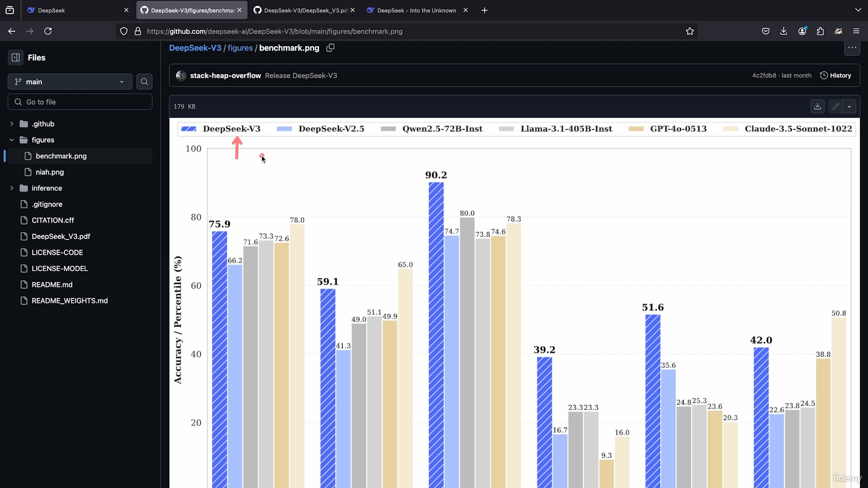
Task: Copy the file path to clipboard
Action: tap(330, 47)
